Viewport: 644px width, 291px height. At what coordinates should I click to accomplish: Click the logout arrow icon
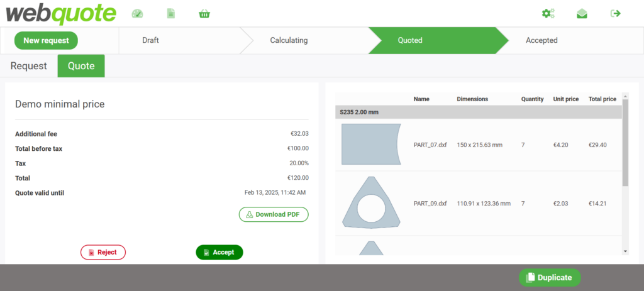tap(615, 14)
